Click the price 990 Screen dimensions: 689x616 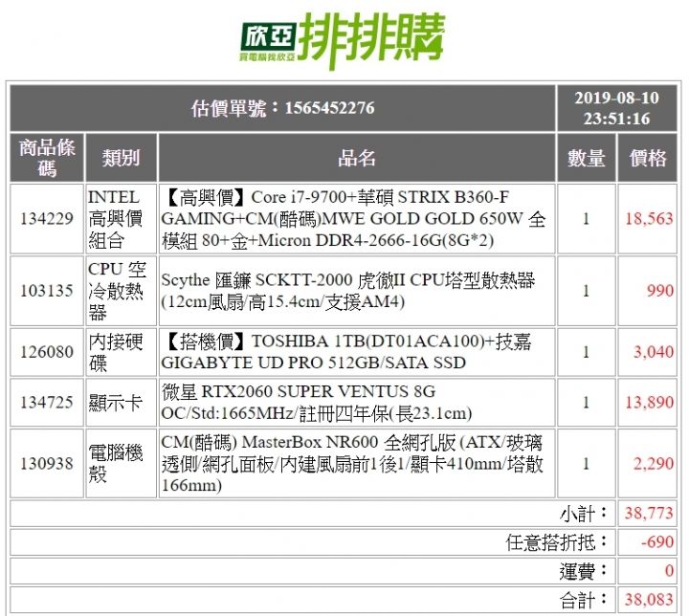pyautogui.click(x=660, y=291)
